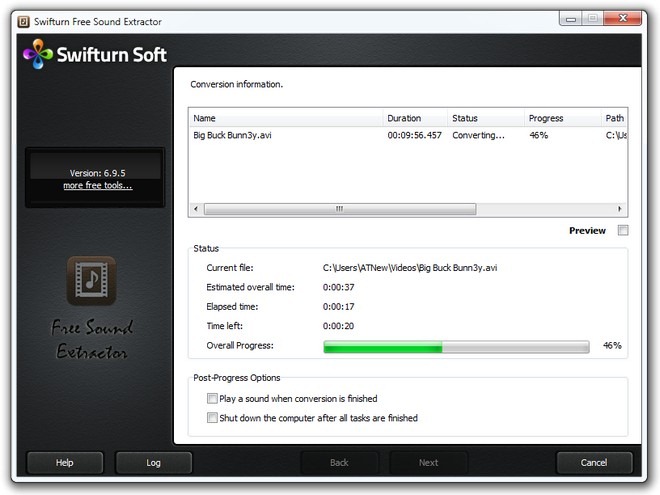Sort by the Name column header

(x=286, y=118)
